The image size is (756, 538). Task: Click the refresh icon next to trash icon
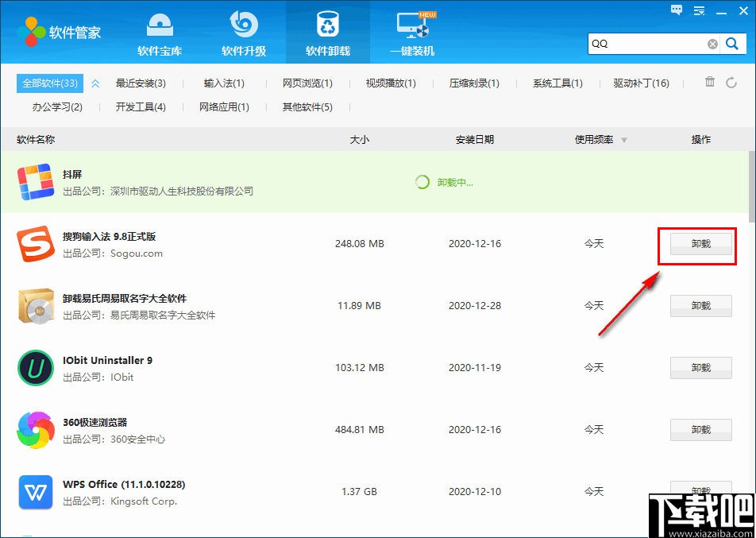tap(731, 82)
